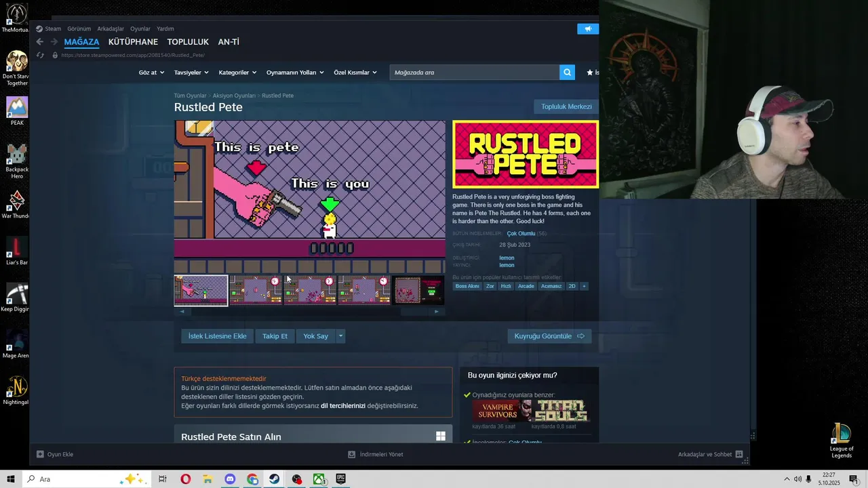
Task: Open the notification center icon
Action: point(854,479)
